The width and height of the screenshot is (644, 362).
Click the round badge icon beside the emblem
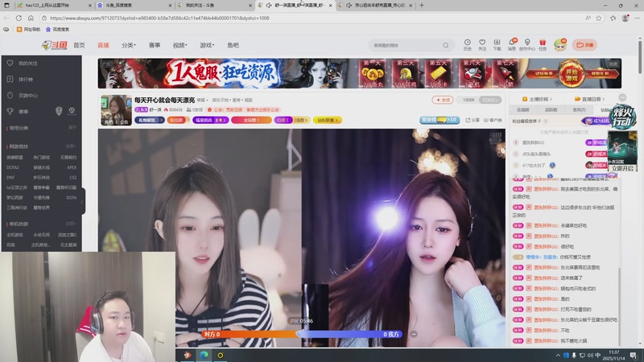point(72,111)
